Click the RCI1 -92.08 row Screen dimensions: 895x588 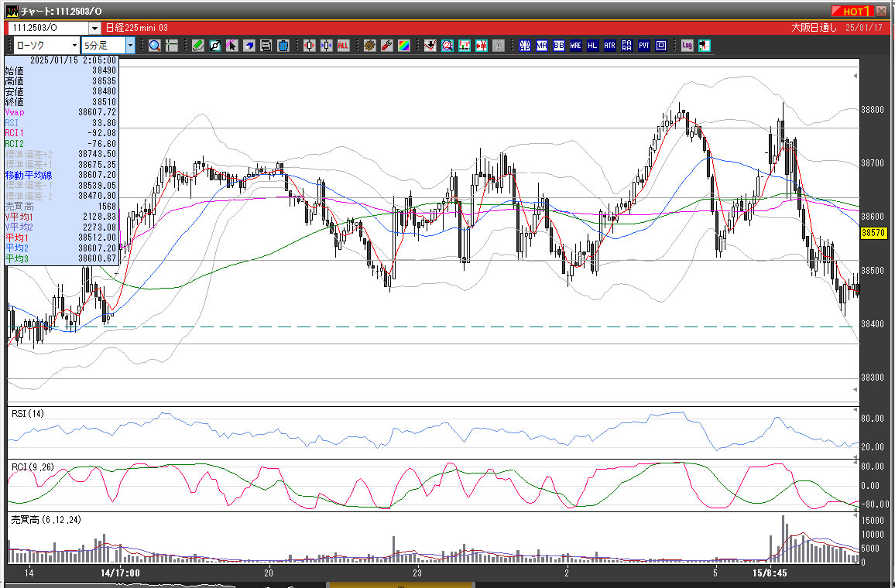coord(61,133)
